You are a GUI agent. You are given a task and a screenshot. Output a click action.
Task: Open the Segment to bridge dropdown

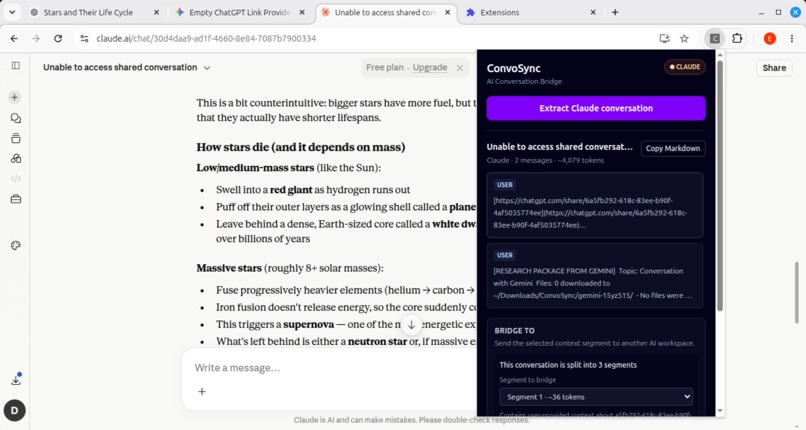coord(596,397)
